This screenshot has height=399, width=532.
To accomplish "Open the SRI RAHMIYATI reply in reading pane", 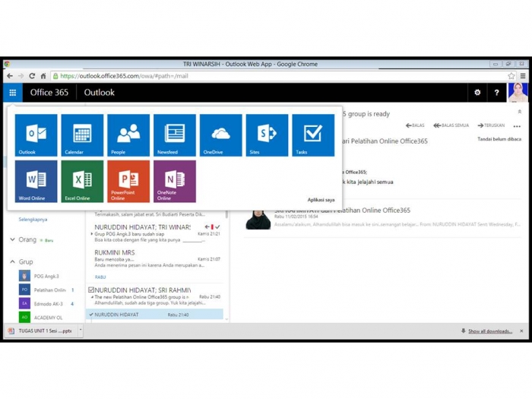I will click(x=383, y=217).
